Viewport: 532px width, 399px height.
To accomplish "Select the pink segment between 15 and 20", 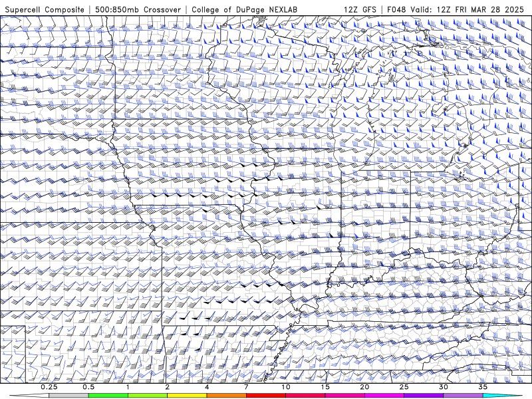I will tap(344, 396).
